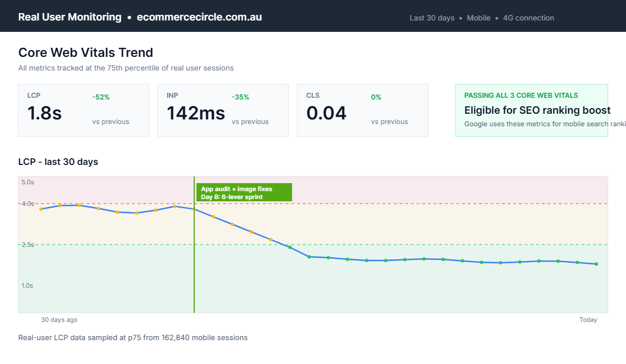Select the Mobile device filter
The height and width of the screenshot is (364, 626).
pyautogui.click(x=479, y=18)
